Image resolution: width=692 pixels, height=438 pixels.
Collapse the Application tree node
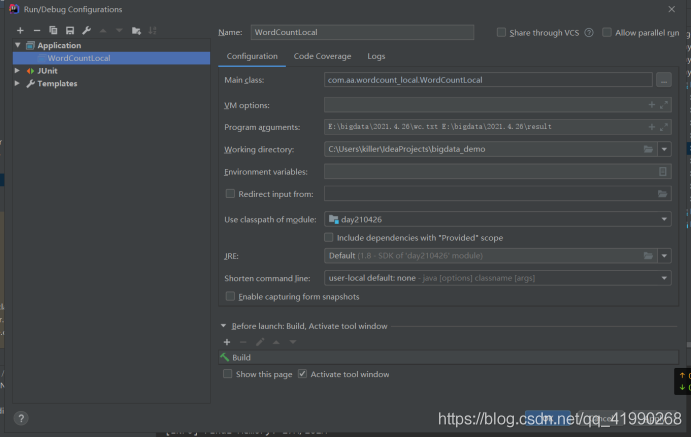pyautogui.click(x=18, y=45)
